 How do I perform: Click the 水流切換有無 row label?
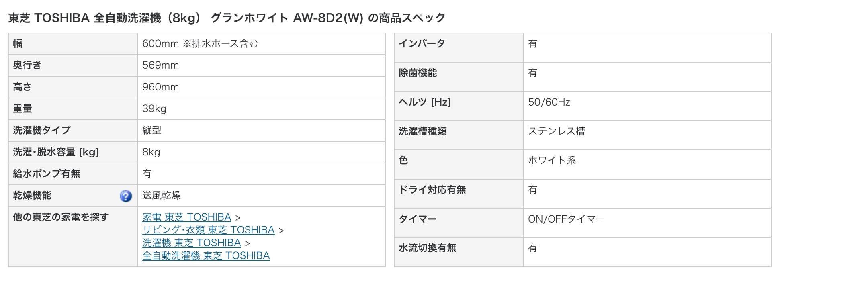coord(427,248)
